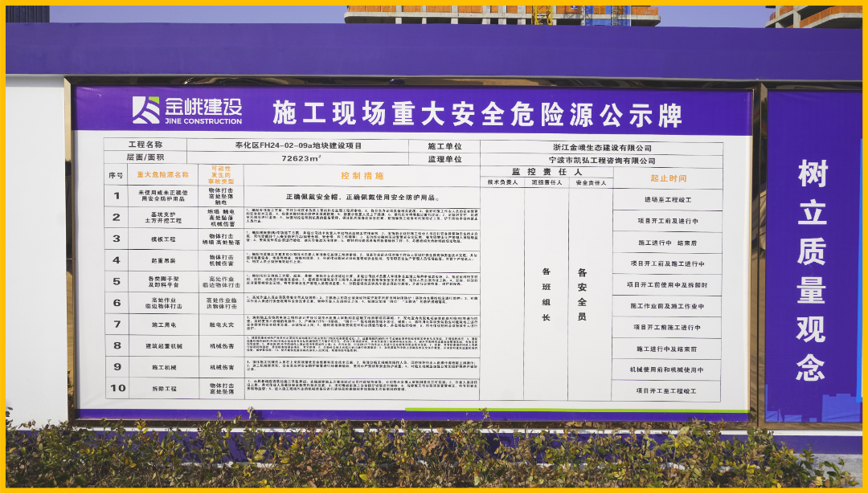Viewport: 868px width, 494px height.
Task: Click the 起止时间 column header
Action: 668,178
